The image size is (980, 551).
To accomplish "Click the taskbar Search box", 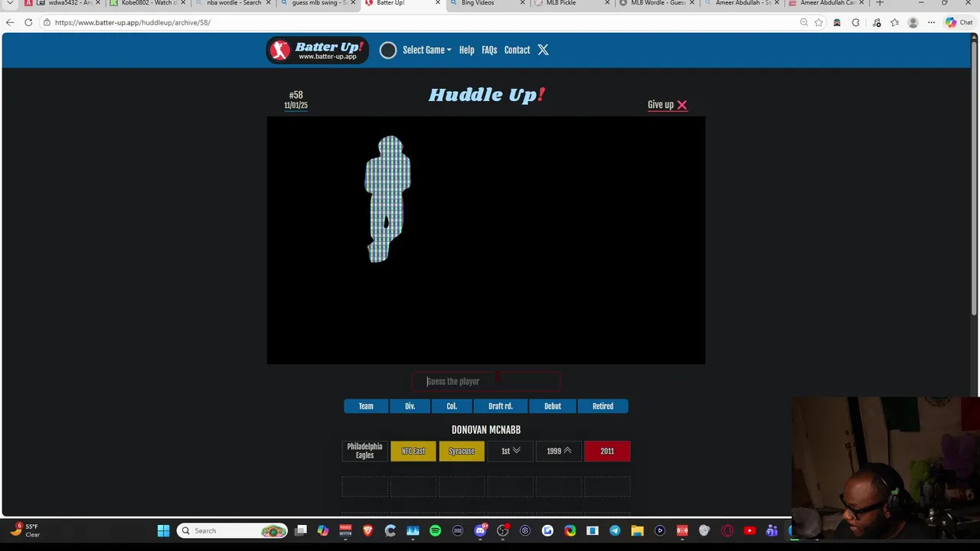I will pyautogui.click(x=232, y=530).
